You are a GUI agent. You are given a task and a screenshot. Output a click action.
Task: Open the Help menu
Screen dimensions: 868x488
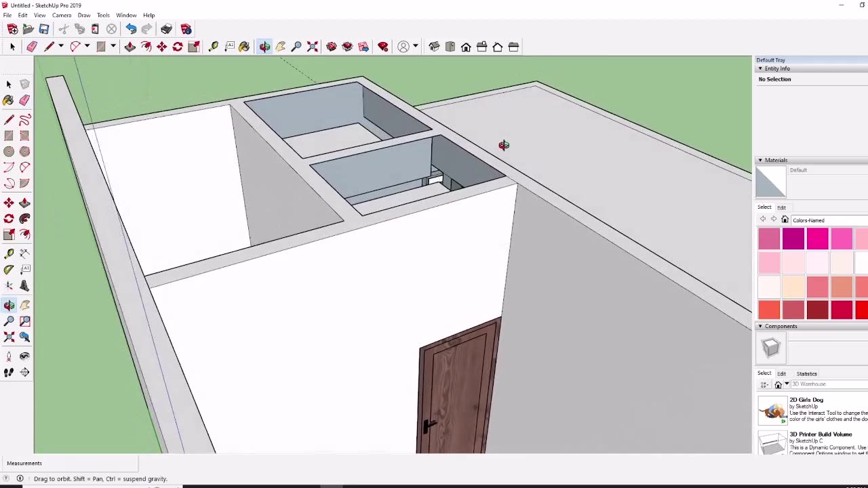(x=149, y=15)
